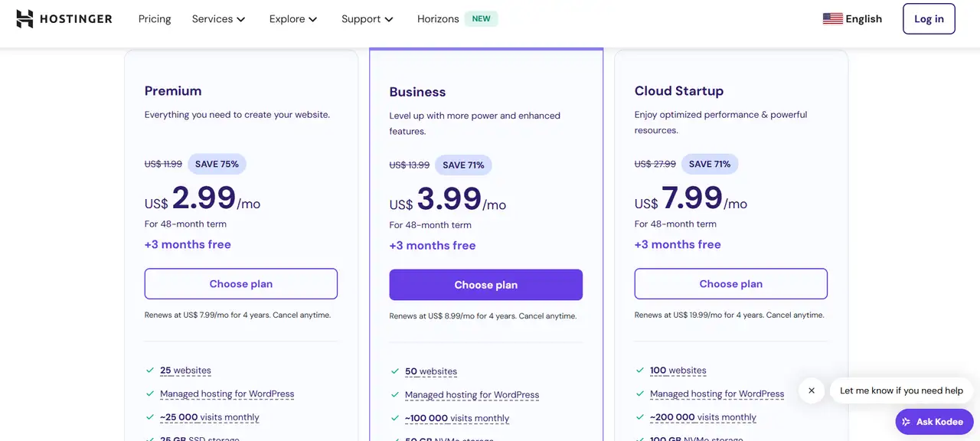Click 'Renews at US$ 7.99/mo' note
The image size is (980, 441).
point(237,315)
